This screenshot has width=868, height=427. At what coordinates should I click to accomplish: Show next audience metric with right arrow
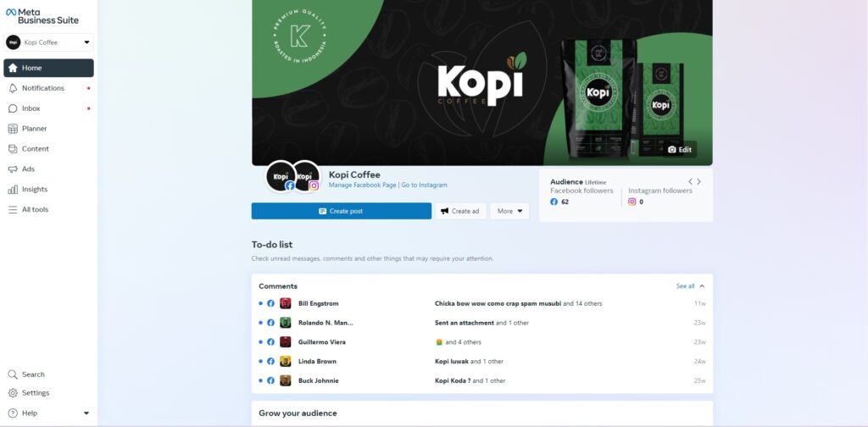[x=698, y=181]
